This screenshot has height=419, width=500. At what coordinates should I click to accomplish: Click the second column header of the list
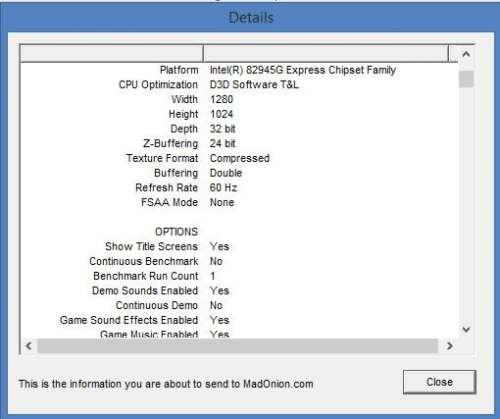click(326, 53)
